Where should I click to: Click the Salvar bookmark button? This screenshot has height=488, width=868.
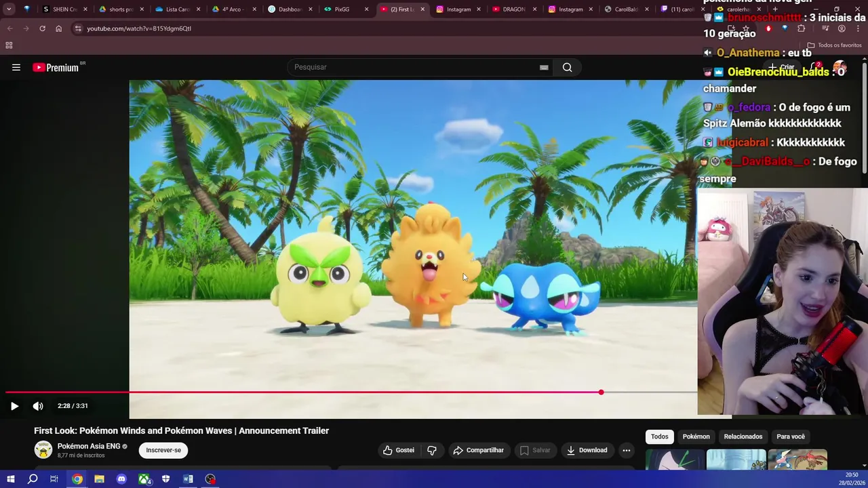[x=535, y=450]
